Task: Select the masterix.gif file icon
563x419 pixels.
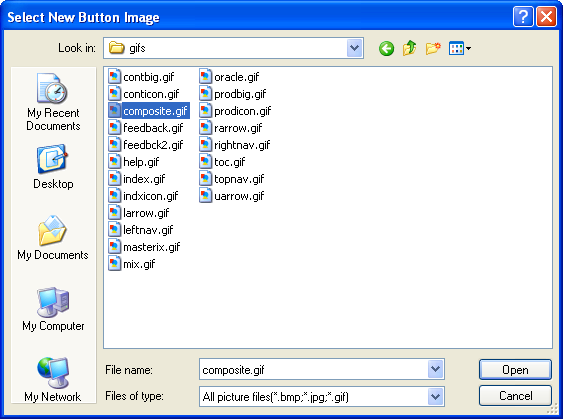Action: [x=114, y=247]
